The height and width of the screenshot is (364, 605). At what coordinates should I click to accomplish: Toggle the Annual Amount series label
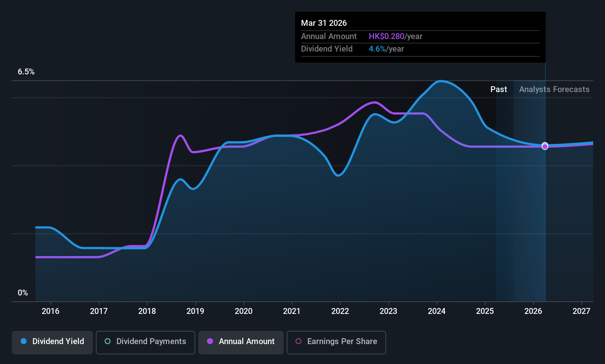pyautogui.click(x=246, y=342)
